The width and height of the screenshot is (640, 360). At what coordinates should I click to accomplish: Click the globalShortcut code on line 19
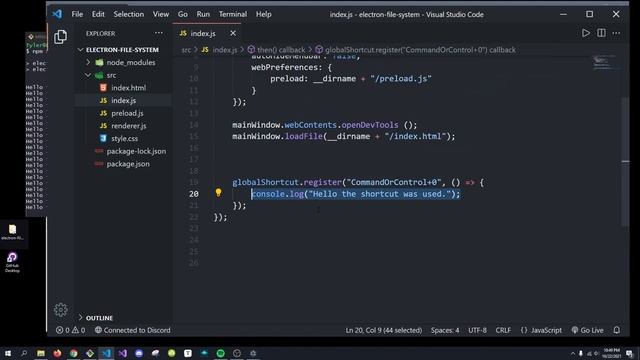pos(266,182)
